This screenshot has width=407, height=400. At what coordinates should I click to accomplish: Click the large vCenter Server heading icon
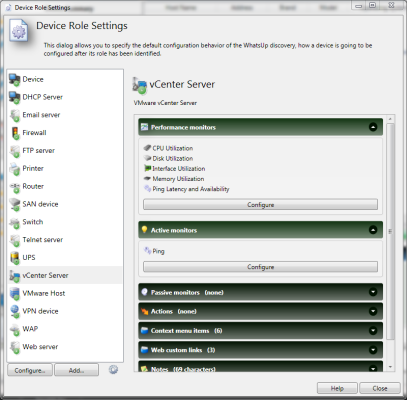point(139,85)
